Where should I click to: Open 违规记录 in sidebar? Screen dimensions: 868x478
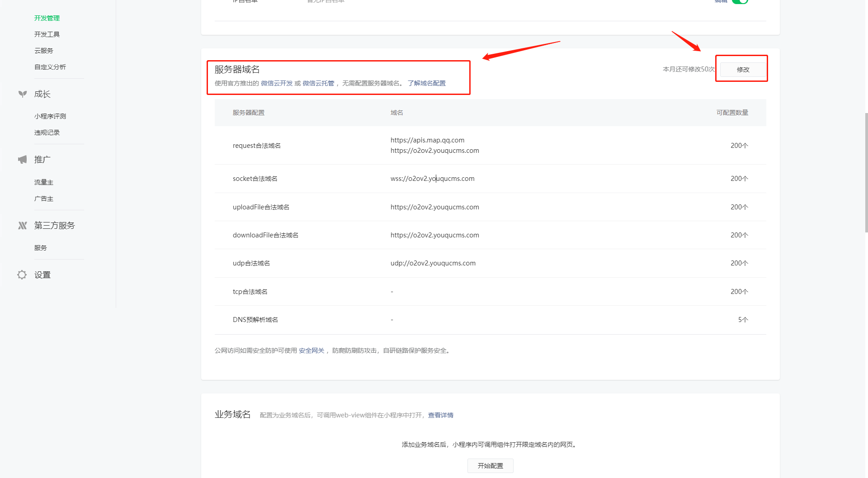coord(47,133)
